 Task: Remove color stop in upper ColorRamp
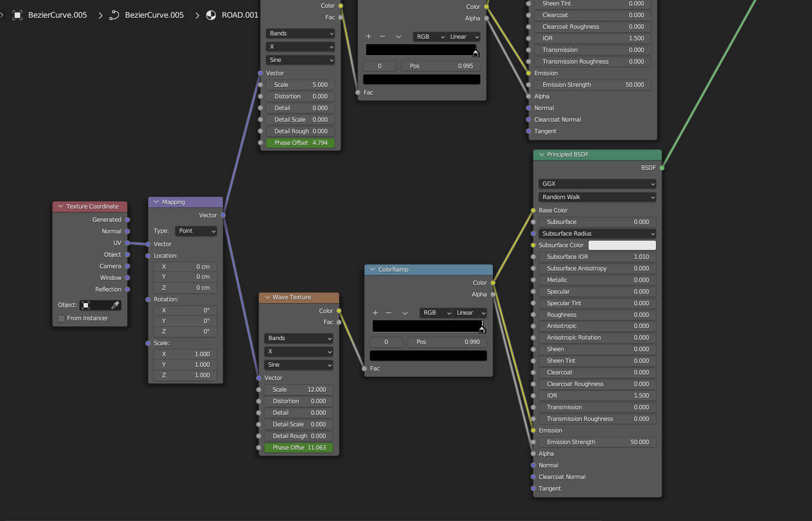[x=382, y=37]
